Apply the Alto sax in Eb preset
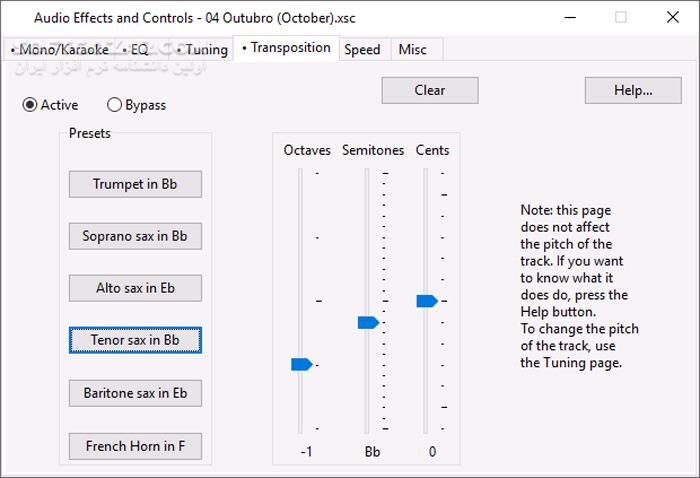 (x=135, y=288)
